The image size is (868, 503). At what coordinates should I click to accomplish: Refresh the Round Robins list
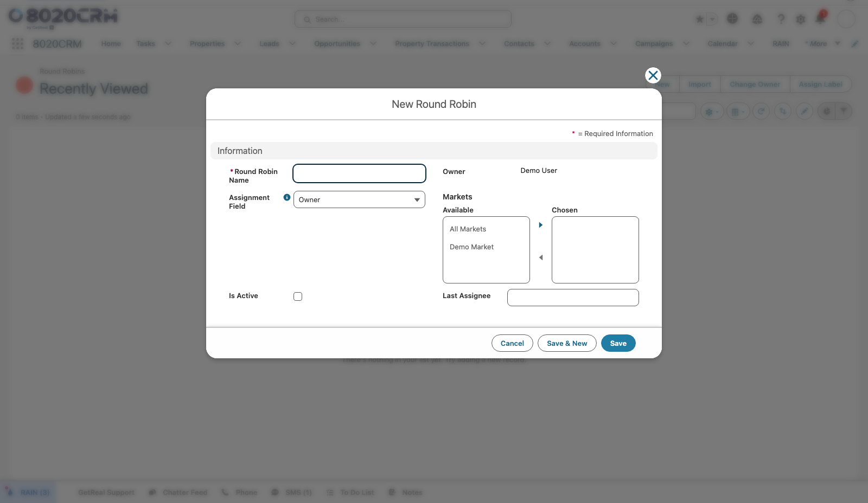[x=761, y=112]
